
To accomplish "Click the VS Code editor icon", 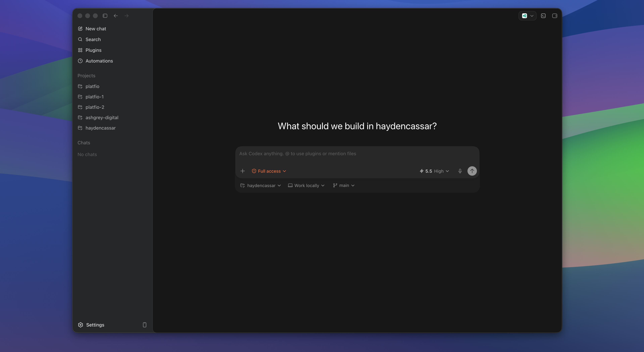I will 525,16.
